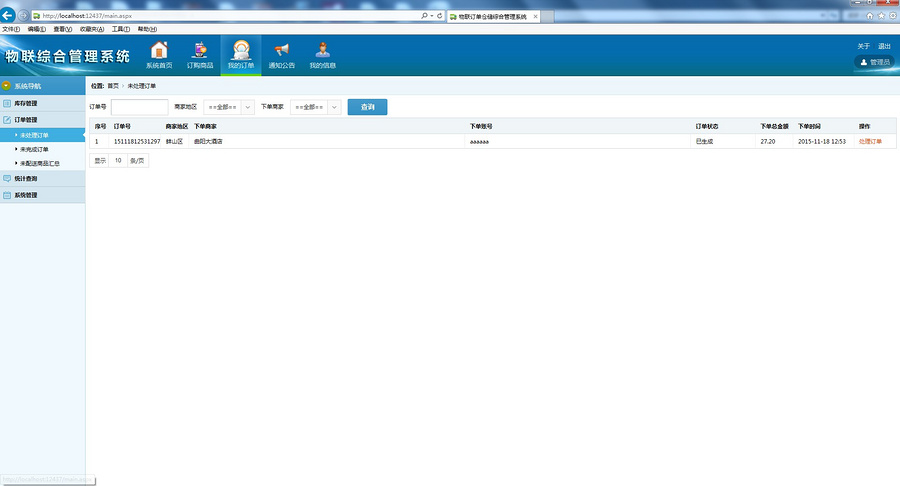
Task: Switch to the 物联订单 browser tab
Action: (x=492, y=17)
